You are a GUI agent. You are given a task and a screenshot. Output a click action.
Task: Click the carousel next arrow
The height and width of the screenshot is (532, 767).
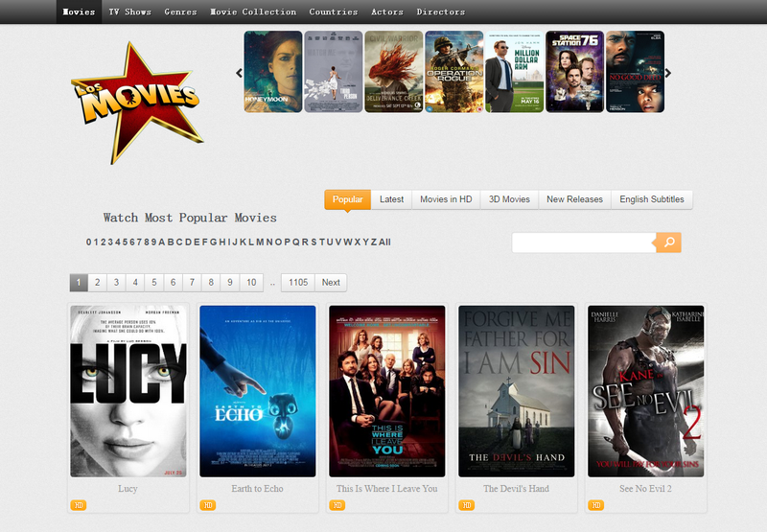tap(667, 74)
